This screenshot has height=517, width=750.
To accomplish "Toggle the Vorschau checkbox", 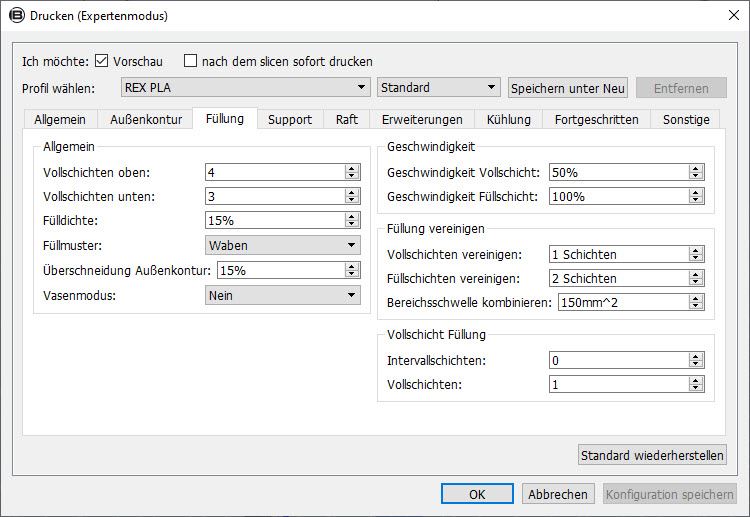I will (x=101, y=61).
